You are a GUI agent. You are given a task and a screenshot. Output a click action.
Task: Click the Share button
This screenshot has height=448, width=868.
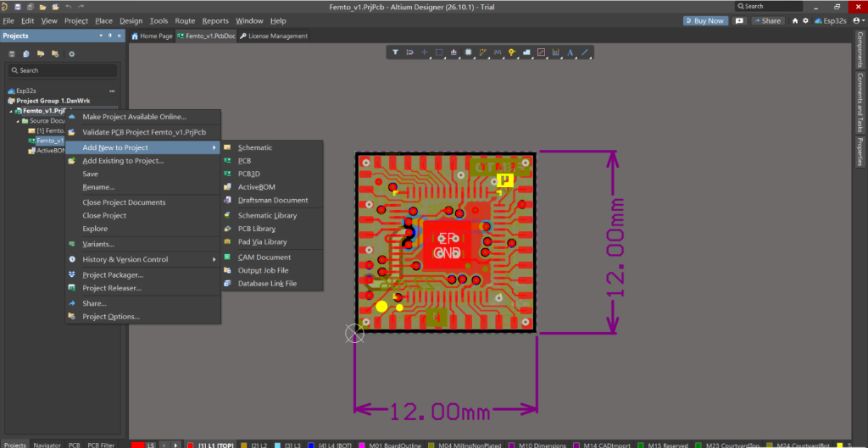pyautogui.click(x=766, y=20)
